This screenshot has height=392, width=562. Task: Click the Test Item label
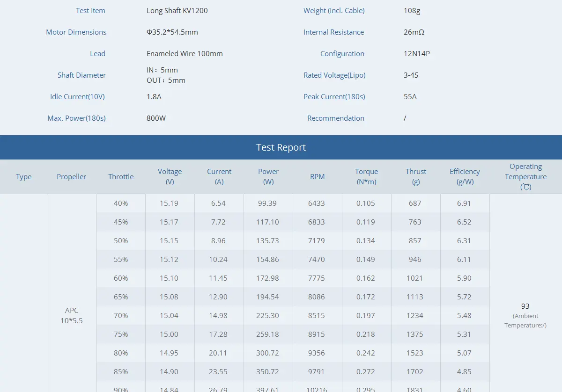[90, 10]
